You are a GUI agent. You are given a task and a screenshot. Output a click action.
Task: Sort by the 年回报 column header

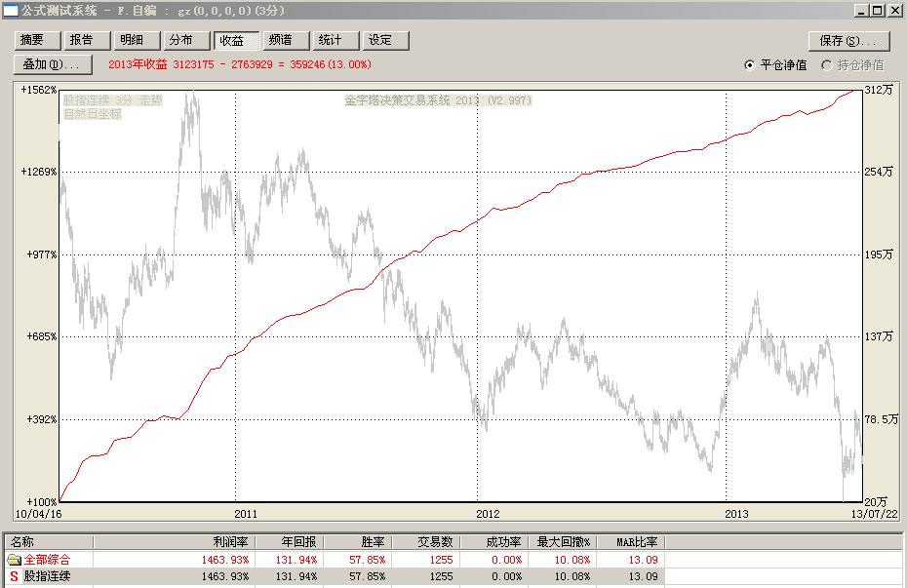coord(290,542)
